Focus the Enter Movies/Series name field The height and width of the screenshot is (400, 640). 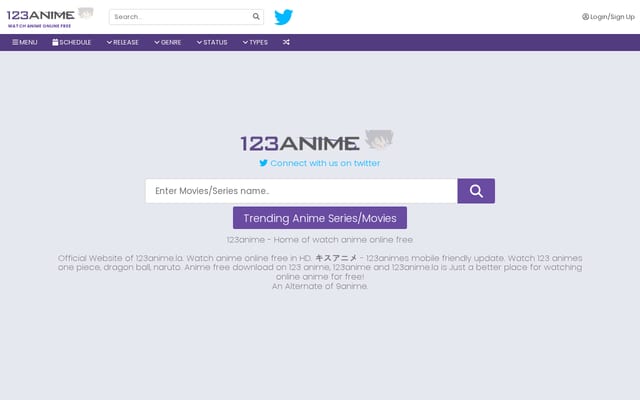[x=301, y=191]
